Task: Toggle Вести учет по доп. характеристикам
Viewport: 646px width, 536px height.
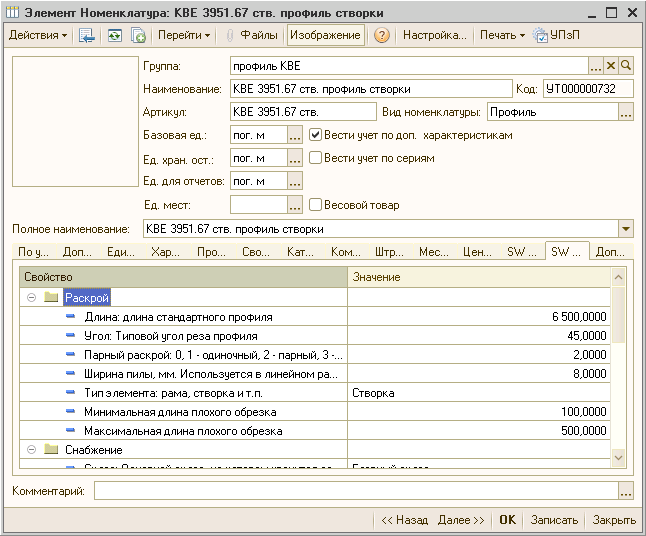Action: point(315,135)
